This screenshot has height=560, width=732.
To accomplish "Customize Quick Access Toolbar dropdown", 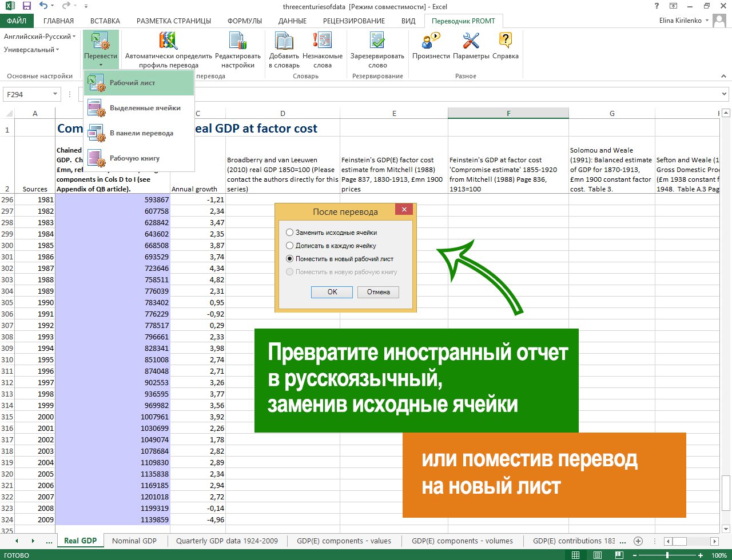I will [86, 7].
